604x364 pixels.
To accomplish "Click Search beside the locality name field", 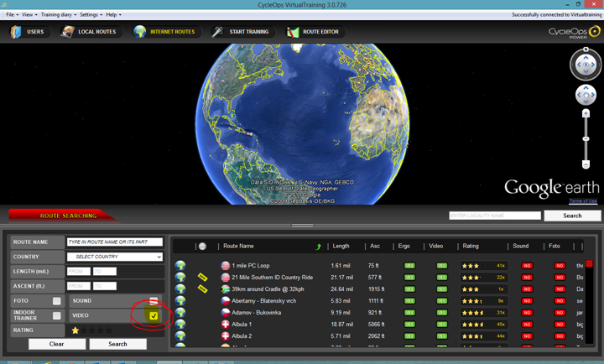I will click(572, 216).
